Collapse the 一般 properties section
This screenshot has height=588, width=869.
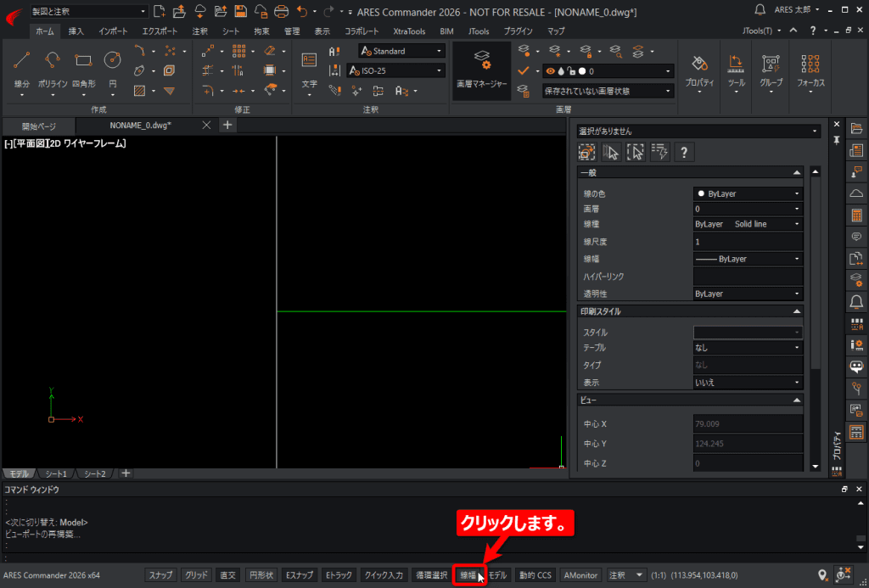pyautogui.click(x=796, y=173)
